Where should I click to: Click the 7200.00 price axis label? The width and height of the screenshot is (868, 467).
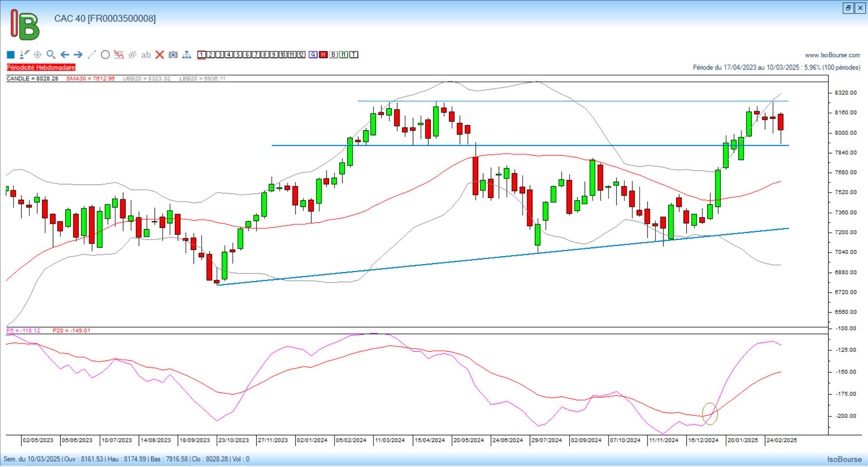[845, 232]
